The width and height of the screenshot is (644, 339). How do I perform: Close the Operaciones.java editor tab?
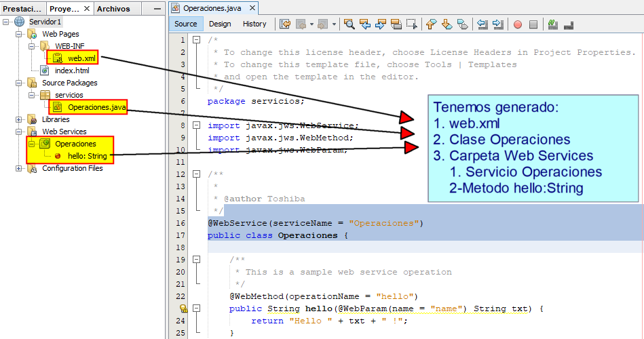pos(252,8)
